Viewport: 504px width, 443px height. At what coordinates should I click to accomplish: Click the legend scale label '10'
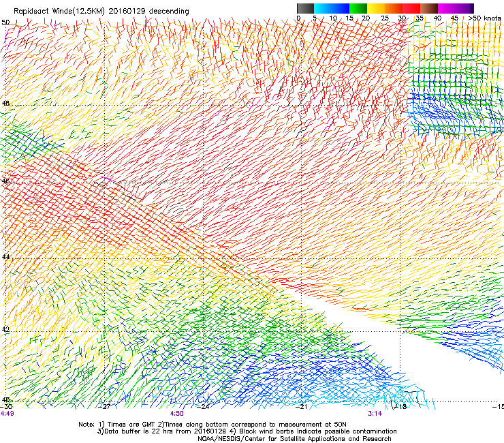coord(333,18)
